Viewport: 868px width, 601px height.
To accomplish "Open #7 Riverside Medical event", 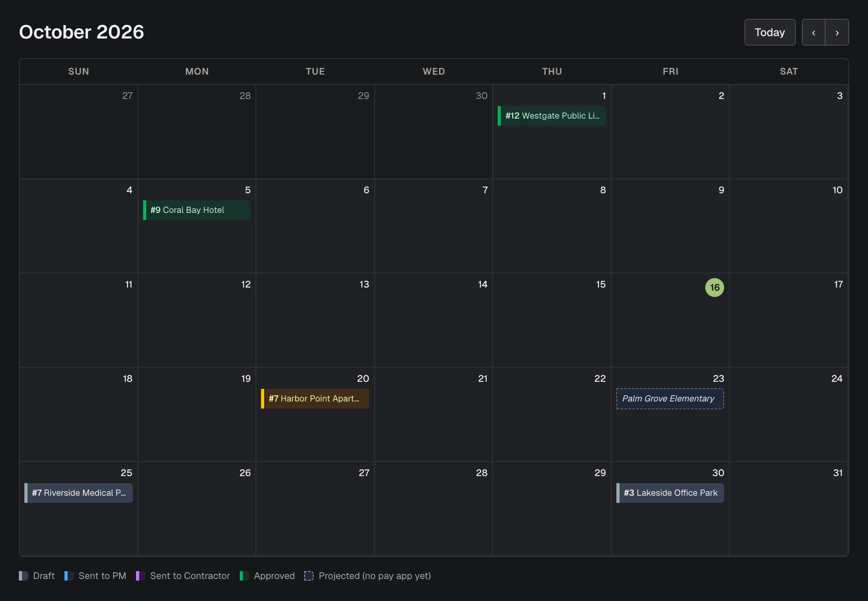I will point(79,493).
